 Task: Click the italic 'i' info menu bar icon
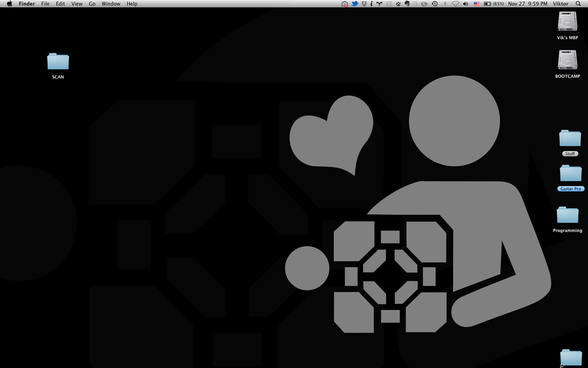click(x=371, y=4)
